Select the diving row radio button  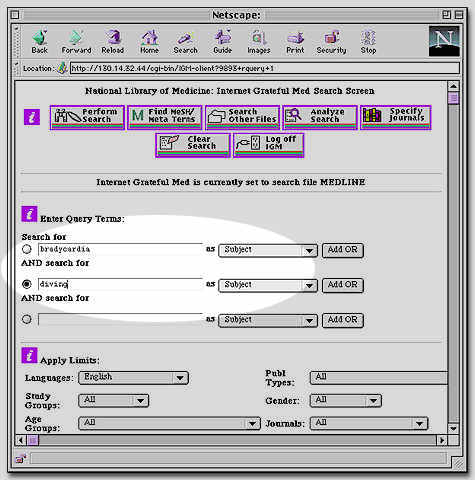coord(27,284)
